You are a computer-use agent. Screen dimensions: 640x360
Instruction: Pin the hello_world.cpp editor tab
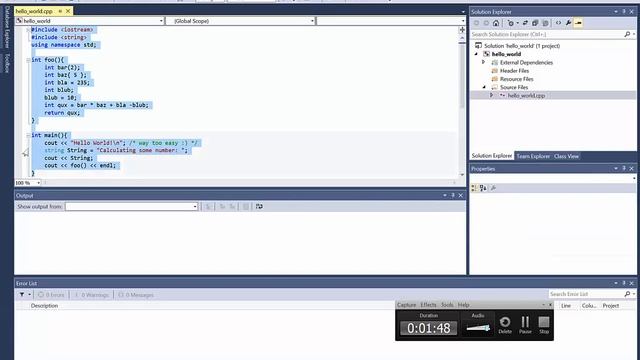[60, 11]
